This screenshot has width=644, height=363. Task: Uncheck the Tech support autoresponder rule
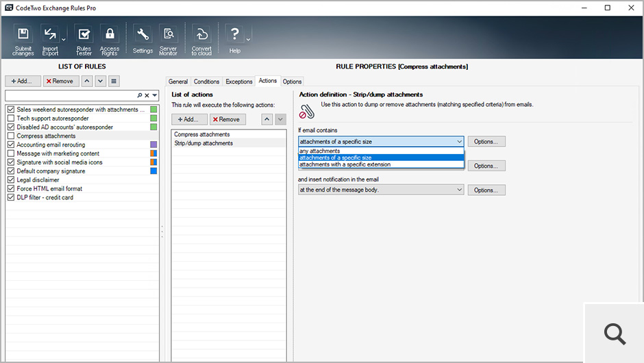click(x=10, y=118)
